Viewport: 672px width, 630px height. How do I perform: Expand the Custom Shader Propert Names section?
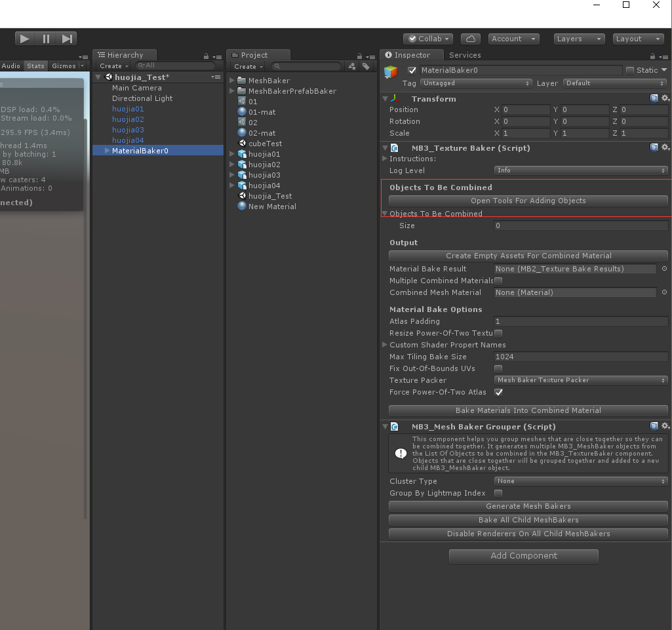click(x=385, y=344)
